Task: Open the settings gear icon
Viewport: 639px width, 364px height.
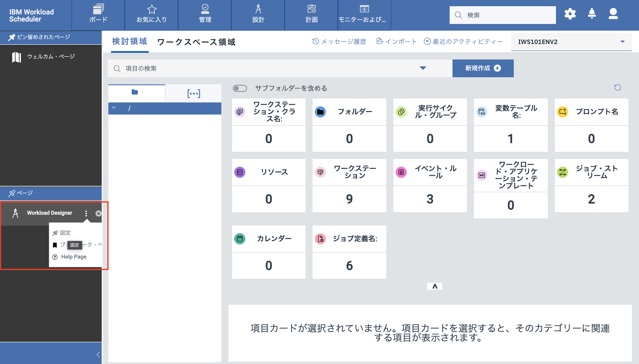Action: click(x=570, y=14)
